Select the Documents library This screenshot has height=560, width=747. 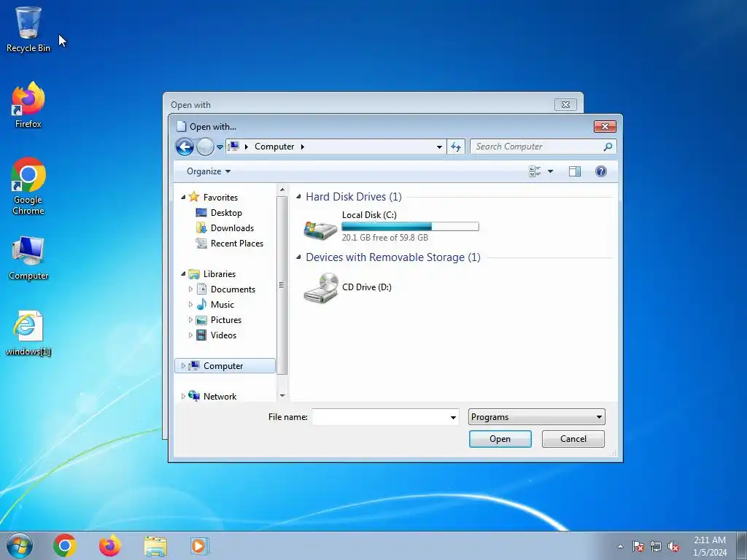click(233, 289)
